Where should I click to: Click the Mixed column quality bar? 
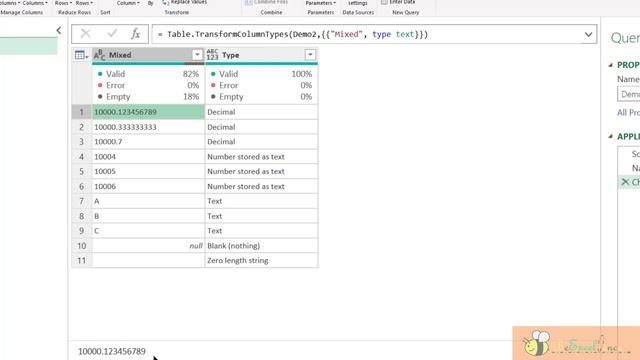pos(148,64)
